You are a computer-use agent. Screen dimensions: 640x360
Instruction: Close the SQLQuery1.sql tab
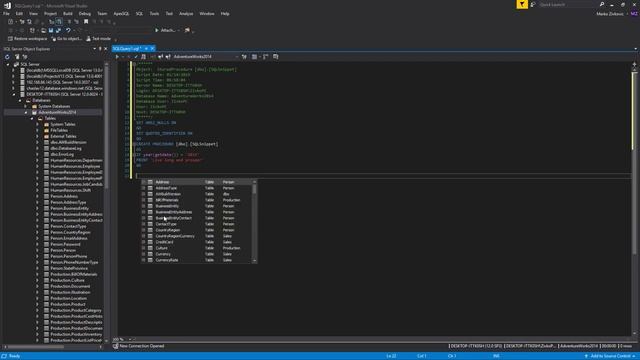tap(153, 49)
